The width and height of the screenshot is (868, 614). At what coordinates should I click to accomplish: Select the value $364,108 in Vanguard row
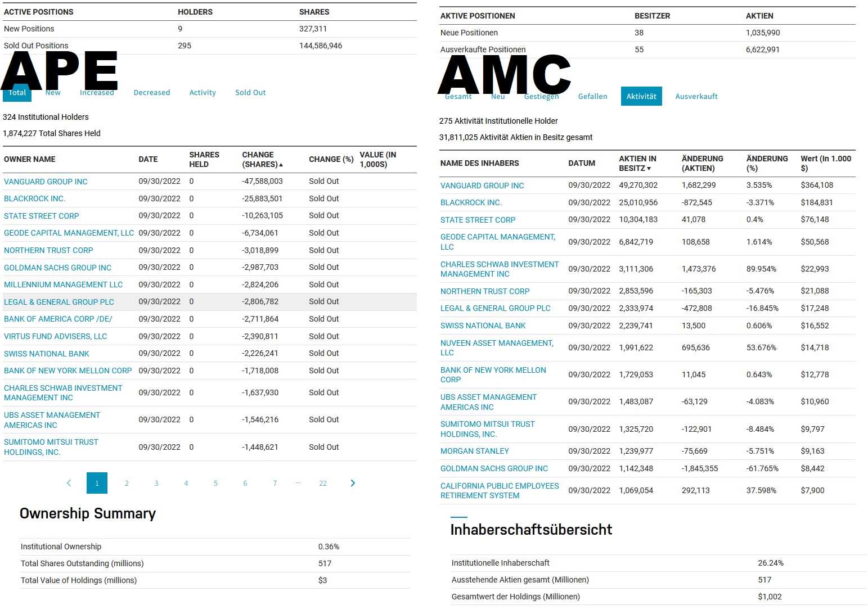pos(817,185)
